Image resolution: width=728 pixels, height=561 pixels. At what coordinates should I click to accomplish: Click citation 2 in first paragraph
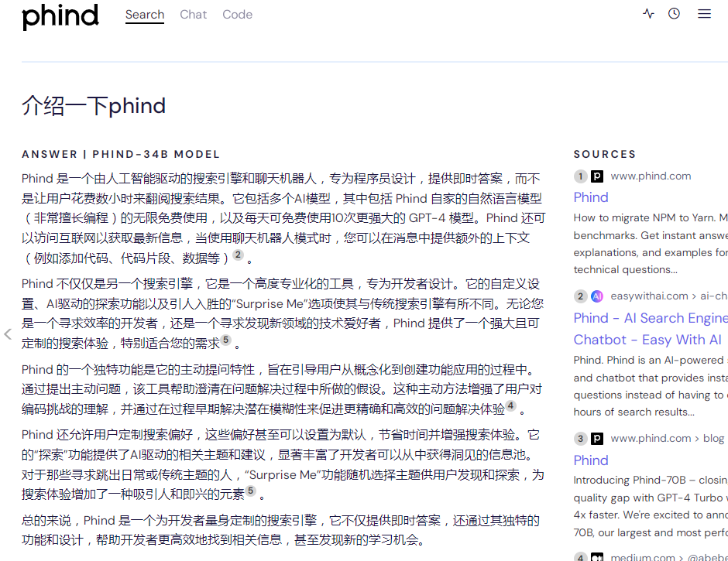coord(238,255)
